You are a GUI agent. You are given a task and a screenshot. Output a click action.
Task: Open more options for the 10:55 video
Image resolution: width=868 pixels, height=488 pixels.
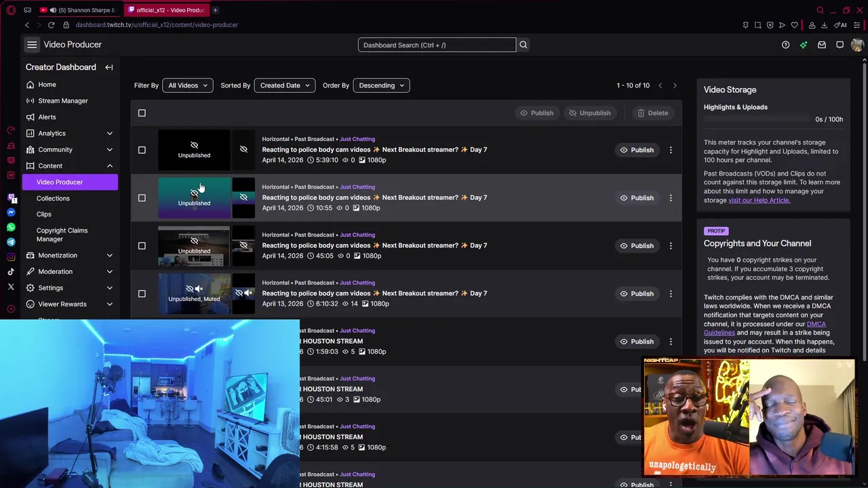[671, 198]
